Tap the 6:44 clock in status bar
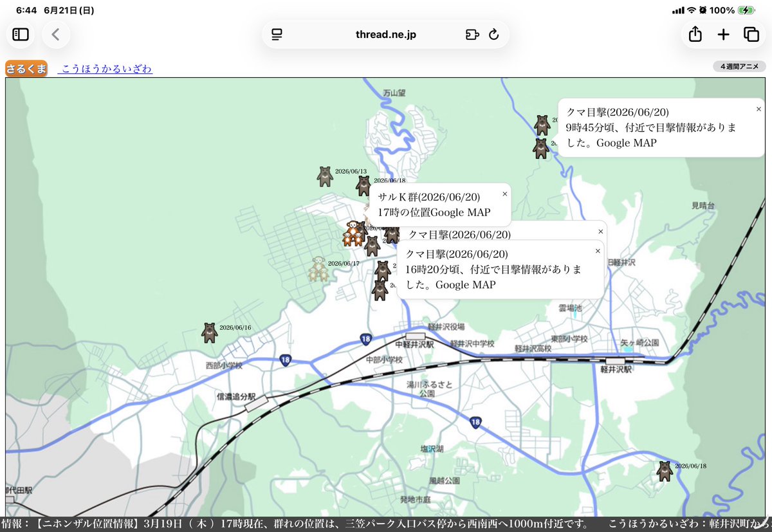 [x=26, y=10]
